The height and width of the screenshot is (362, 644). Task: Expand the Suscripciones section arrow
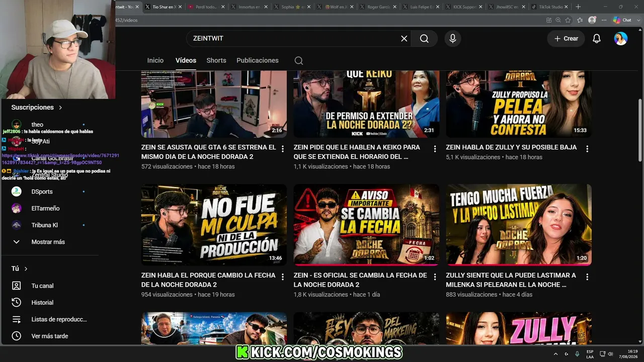60,108
